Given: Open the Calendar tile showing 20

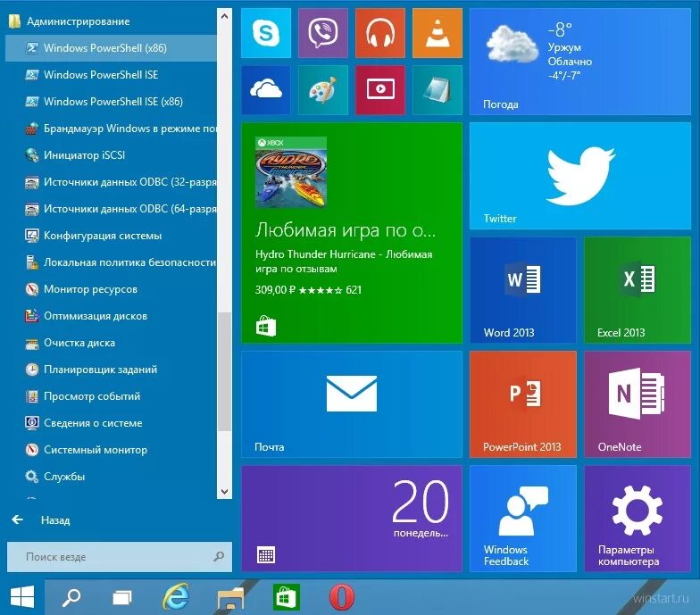Looking at the screenshot, I should (352, 519).
